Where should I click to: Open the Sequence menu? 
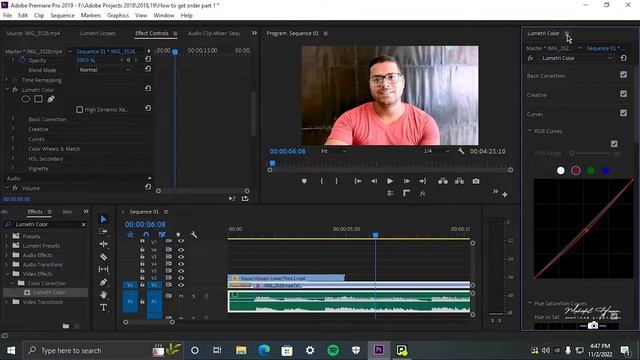(62, 15)
